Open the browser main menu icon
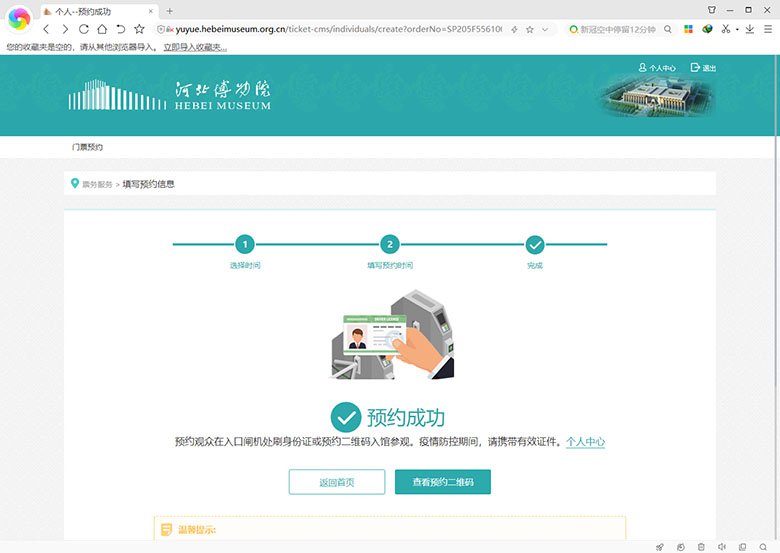The height and width of the screenshot is (553, 780). (x=768, y=30)
